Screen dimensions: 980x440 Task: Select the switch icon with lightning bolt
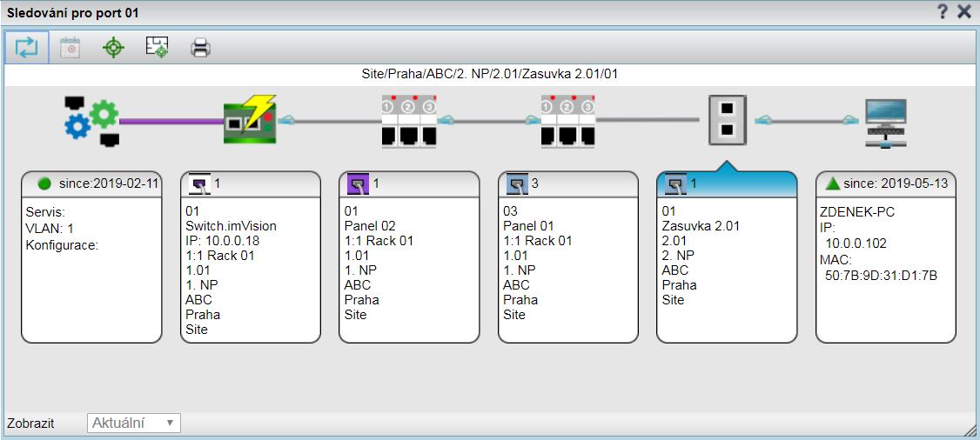click(x=250, y=121)
